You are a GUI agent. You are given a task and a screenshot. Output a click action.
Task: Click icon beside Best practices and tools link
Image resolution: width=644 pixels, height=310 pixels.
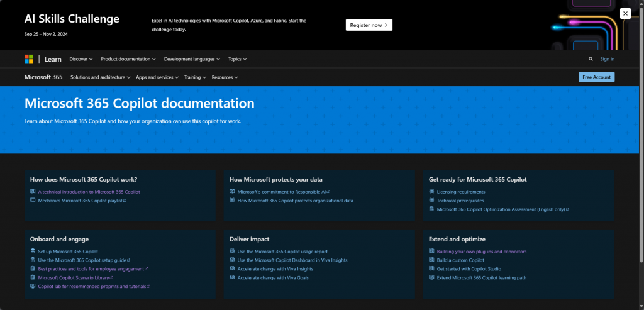pos(33,268)
